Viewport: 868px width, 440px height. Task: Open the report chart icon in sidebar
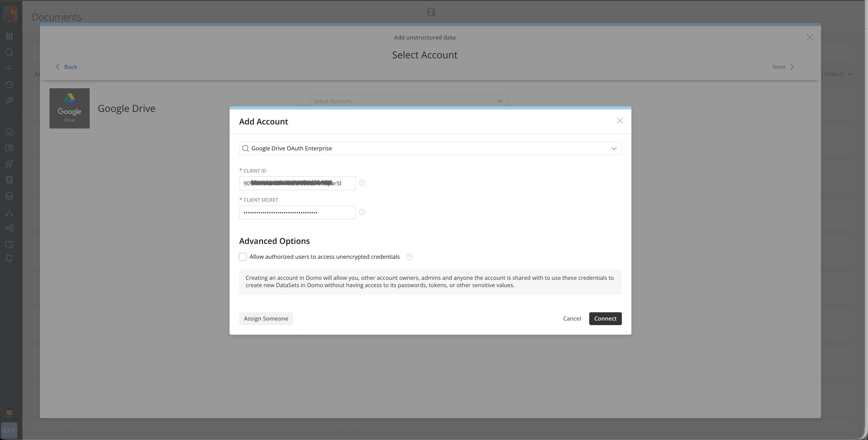(x=10, y=180)
